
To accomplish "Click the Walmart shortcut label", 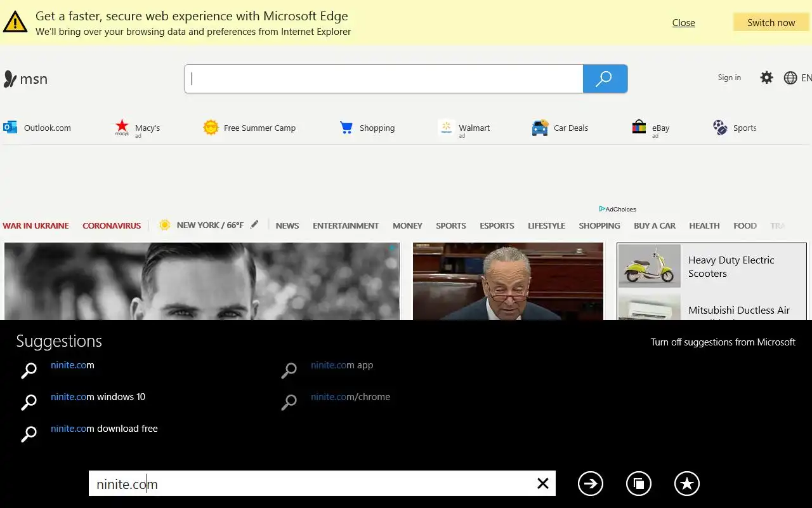I will coord(475,128).
